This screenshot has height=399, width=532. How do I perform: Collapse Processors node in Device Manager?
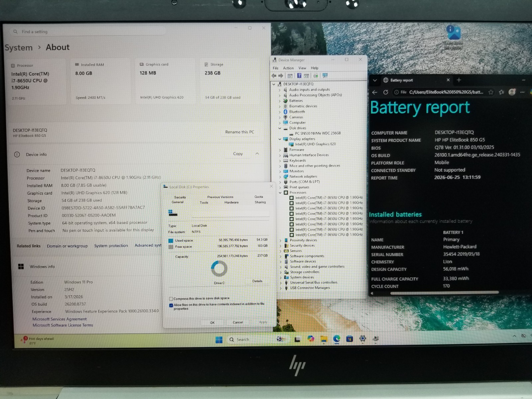(280, 193)
